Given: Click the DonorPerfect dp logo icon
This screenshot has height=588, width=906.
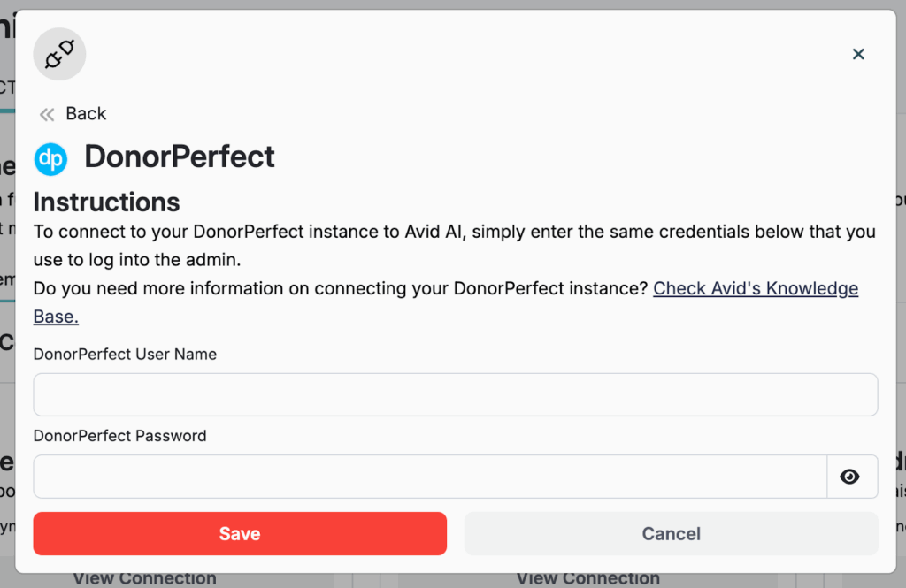Looking at the screenshot, I should coord(50,159).
